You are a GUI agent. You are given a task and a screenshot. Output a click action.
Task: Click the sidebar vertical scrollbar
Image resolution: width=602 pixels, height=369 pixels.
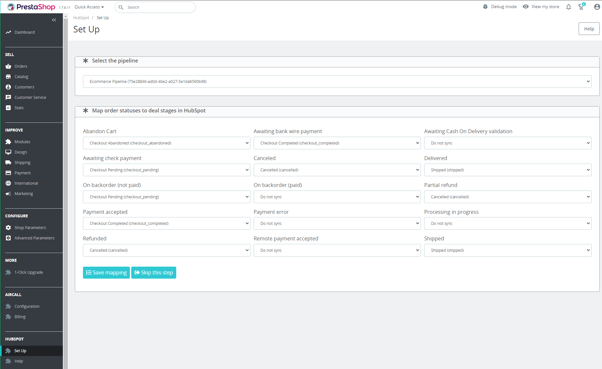(66, 191)
